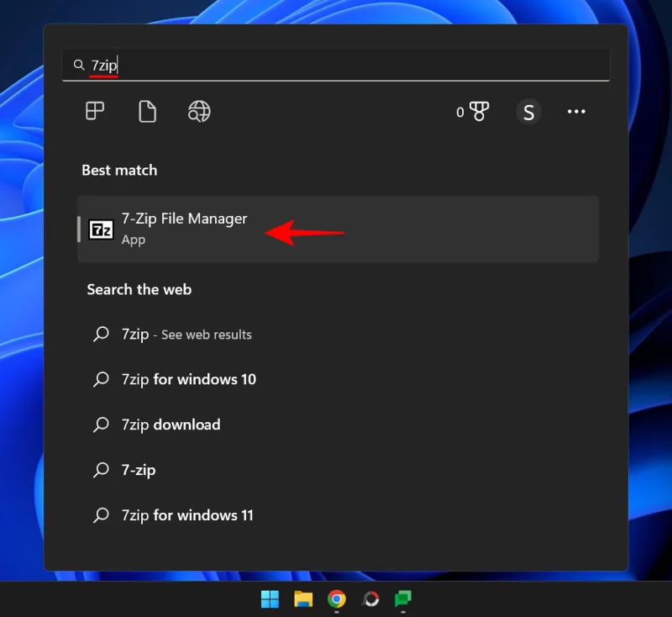Select the Documents filter icon
Image resolution: width=672 pixels, height=617 pixels.
coord(146,112)
